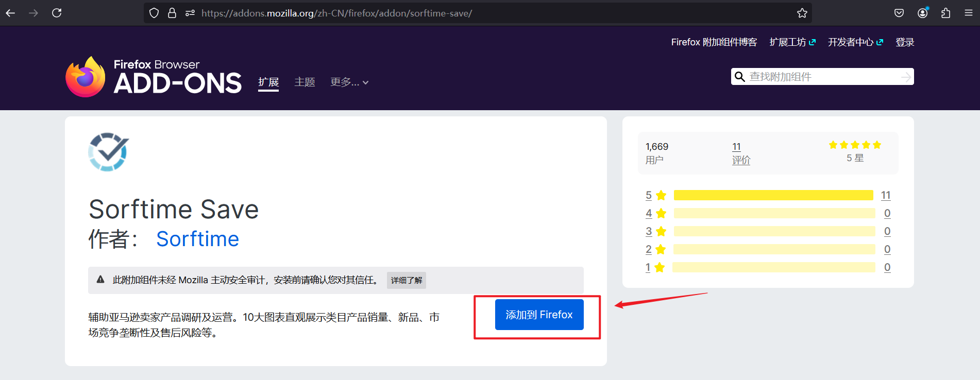Open site permissions icon in address bar
The width and height of the screenshot is (980, 380).
point(190,13)
